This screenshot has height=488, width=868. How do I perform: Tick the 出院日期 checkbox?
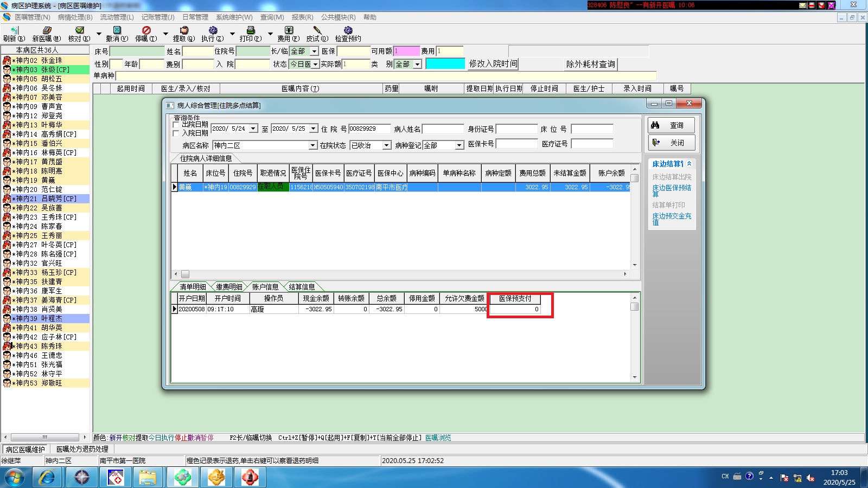pyautogui.click(x=176, y=125)
